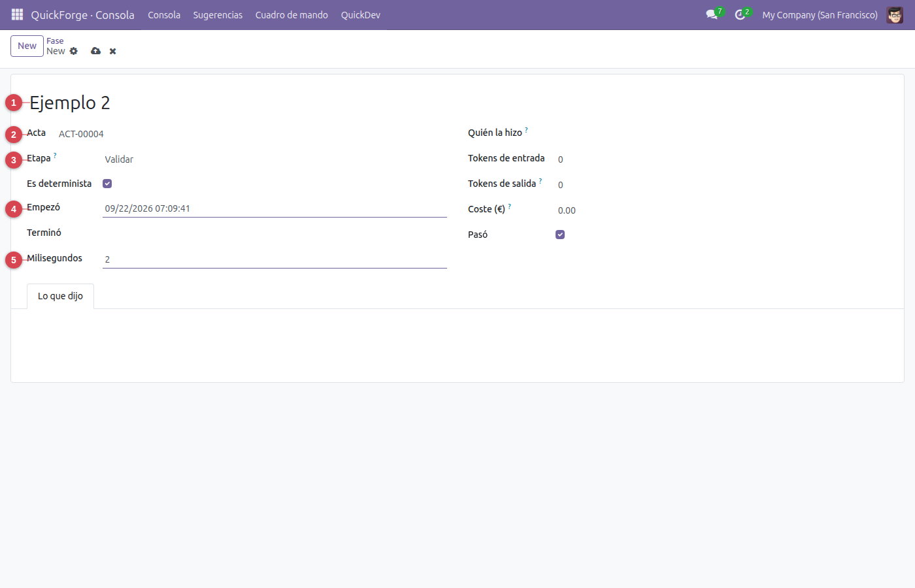This screenshot has height=588, width=915.
Task: Click the Ejemplo 2 title field
Action: point(70,103)
